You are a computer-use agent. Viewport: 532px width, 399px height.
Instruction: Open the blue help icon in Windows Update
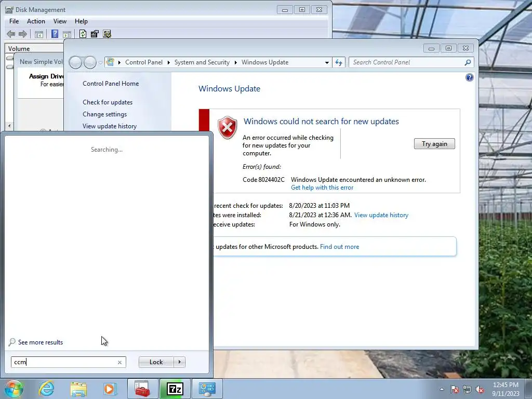469,78
